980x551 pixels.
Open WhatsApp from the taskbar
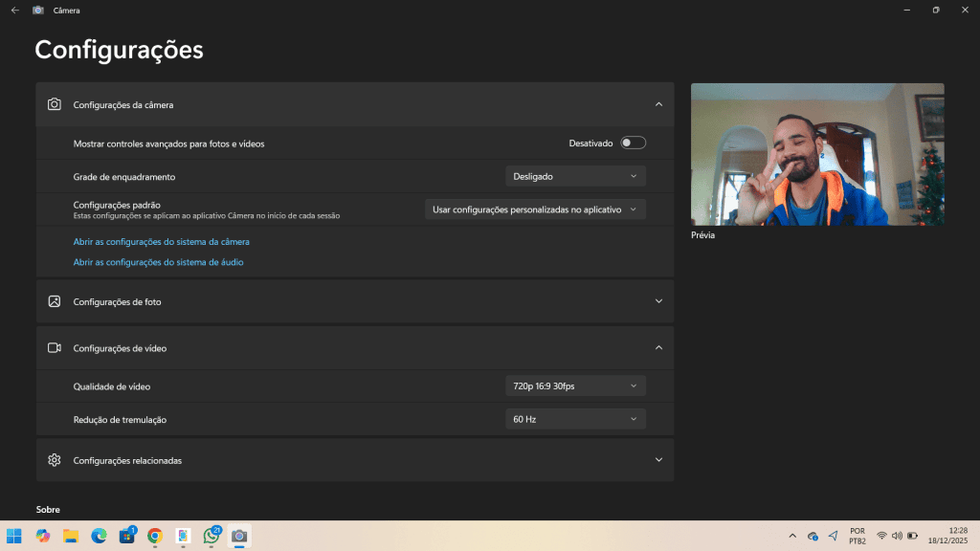tap(212, 536)
